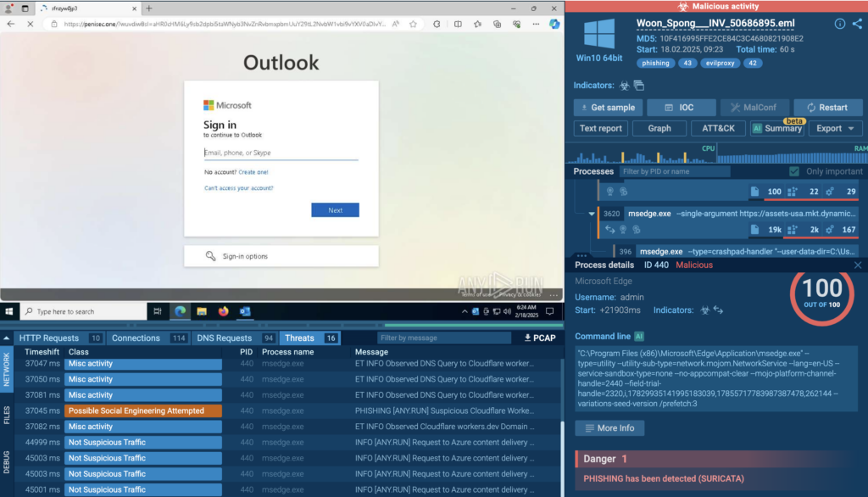Download the PCAP file
The height and width of the screenshot is (497, 868).
(x=540, y=338)
